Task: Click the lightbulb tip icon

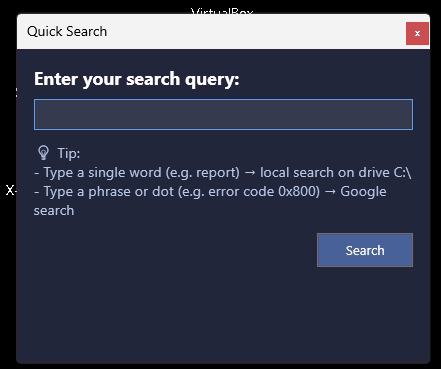Action: (43, 153)
